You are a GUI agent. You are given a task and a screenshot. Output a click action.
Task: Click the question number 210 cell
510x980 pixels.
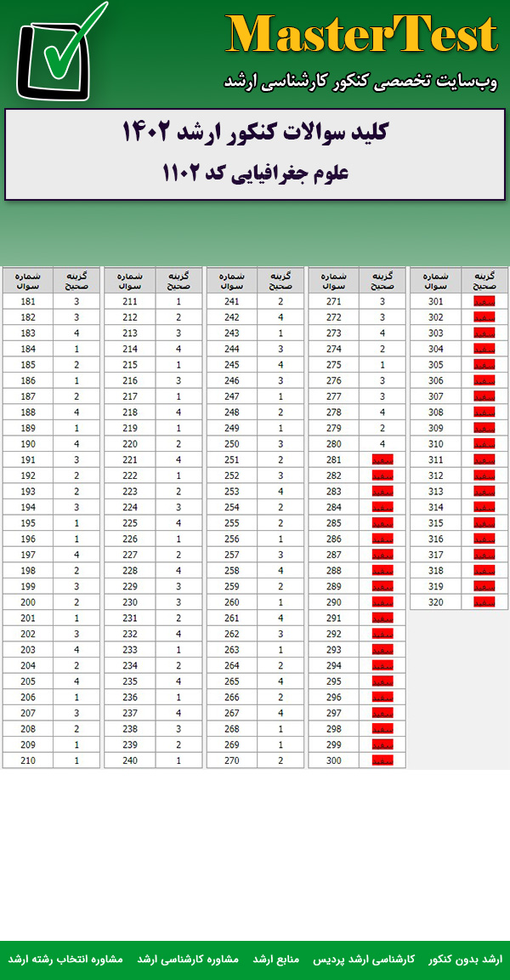pyautogui.click(x=27, y=760)
